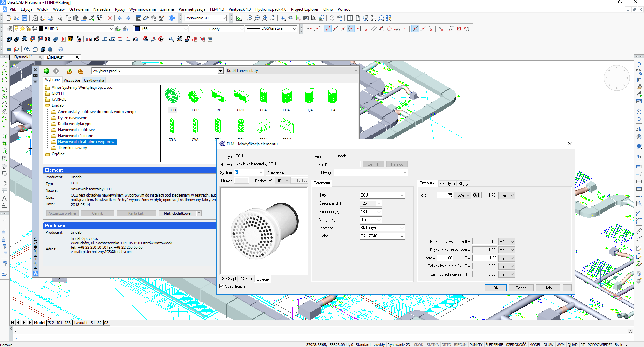Toggle ORTO mode in status bar
This screenshot has height=347, width=644.
tap(446, 345)
